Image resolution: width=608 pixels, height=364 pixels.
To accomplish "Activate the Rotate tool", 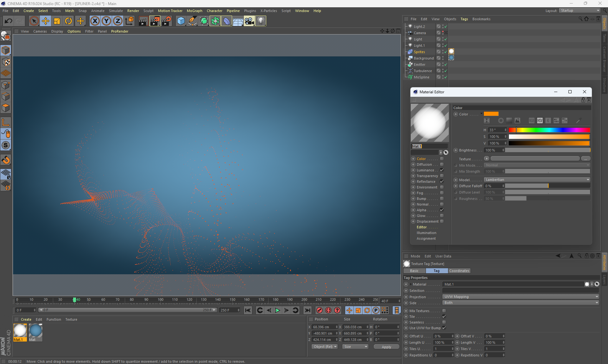I will pyautogui.click(x=68, y=21).
